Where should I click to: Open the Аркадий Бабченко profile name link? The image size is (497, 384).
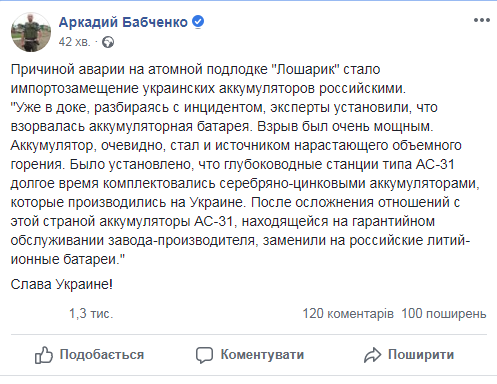coord(123,22)
